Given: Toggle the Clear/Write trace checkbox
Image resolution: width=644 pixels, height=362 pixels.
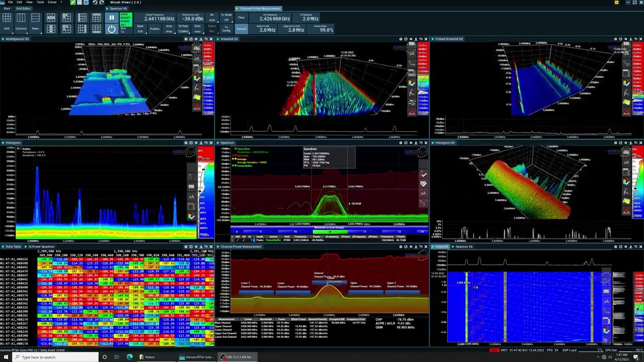Looking at the screenshot, I should pos(234,149).
